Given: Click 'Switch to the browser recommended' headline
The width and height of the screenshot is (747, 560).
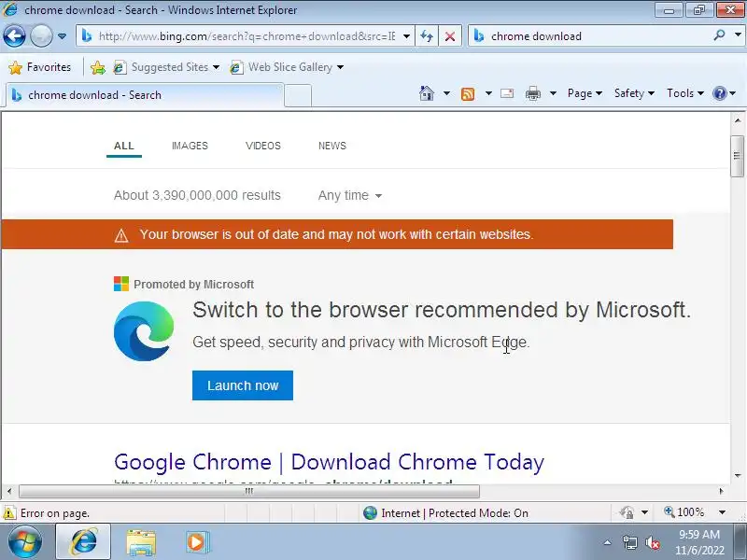Looking at the screenshot, I should coord(442,310).
